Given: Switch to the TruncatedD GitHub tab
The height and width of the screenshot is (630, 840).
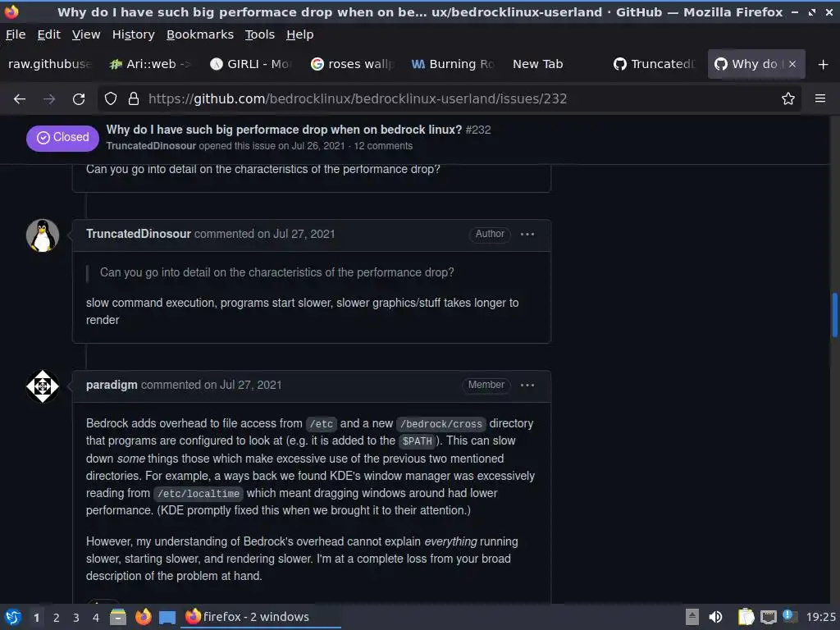Looking at the screenshot, I should (x=654, y=64).
